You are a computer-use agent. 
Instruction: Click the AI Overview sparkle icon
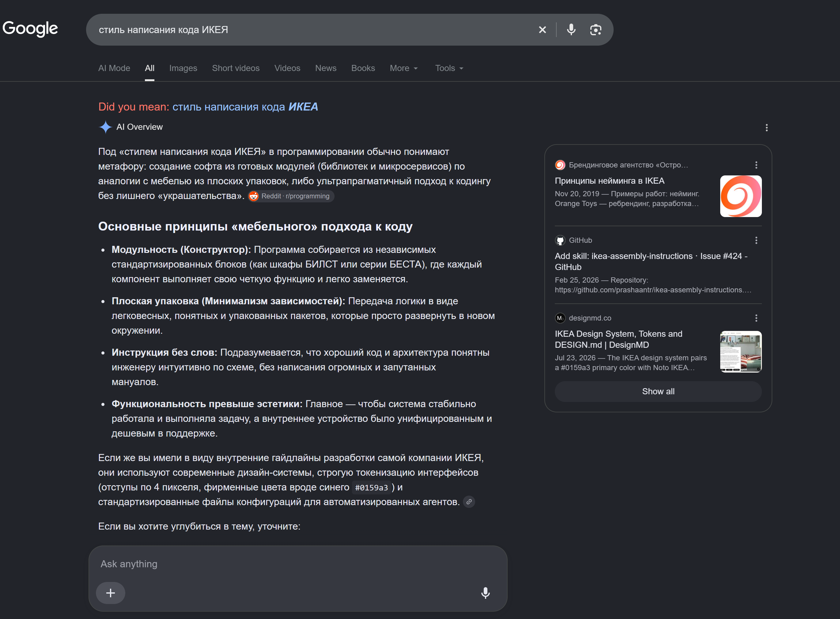[105, 127]
